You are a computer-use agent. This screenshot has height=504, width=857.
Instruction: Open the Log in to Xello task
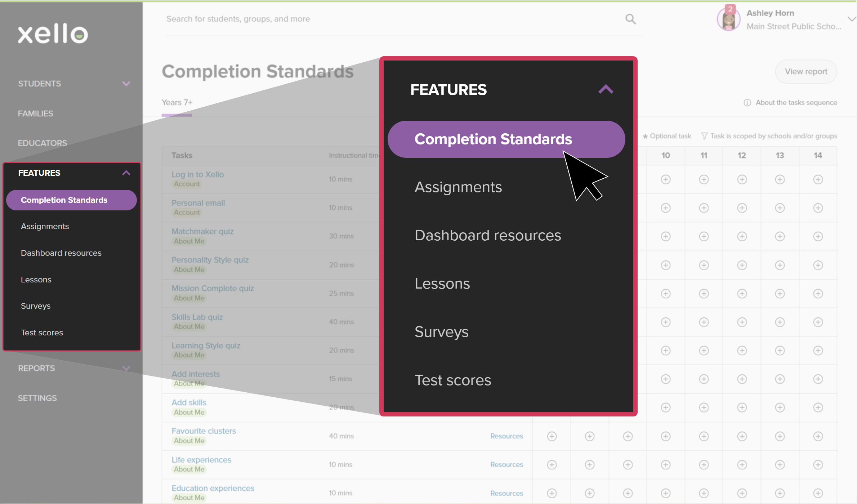[x=197, y=174]
